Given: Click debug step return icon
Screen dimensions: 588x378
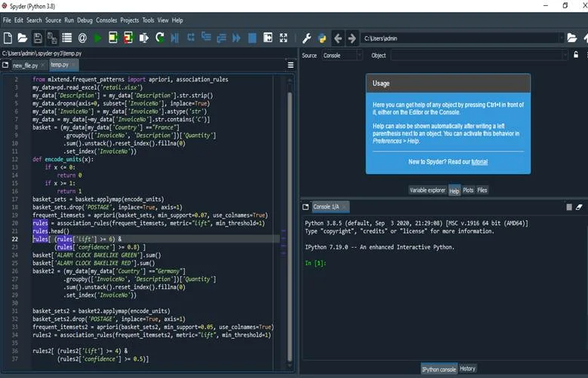Looking at the screenshot, I should pyautogui.click(x=222, y=38).
